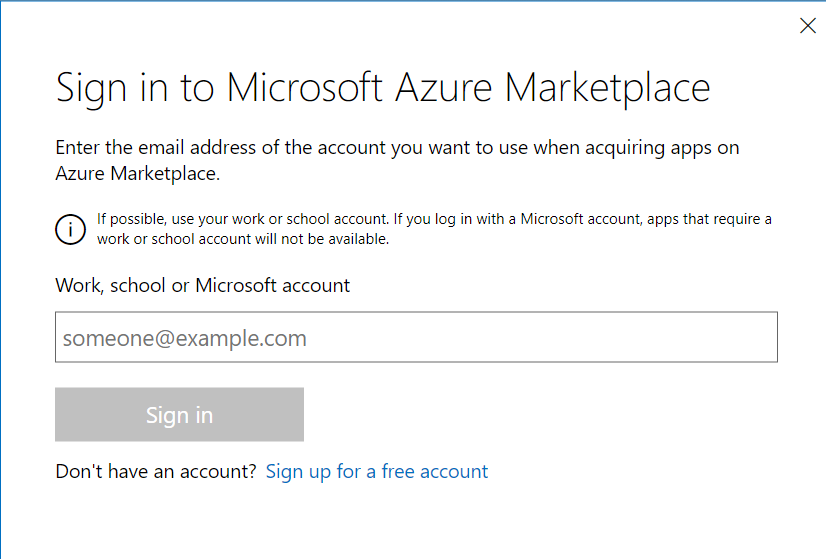Click 'Azure Marketplace.' ending the instruction paragraph

point(137,173)
